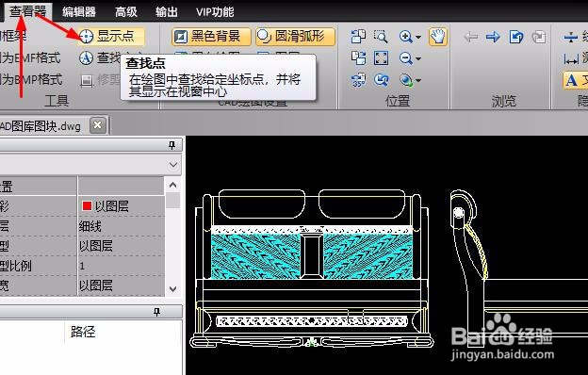Click the 显示点 tool button

coord(111,37)
